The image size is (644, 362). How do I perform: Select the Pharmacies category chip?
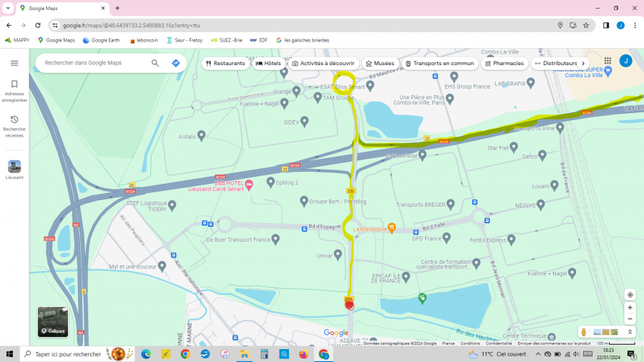(504, 63)
